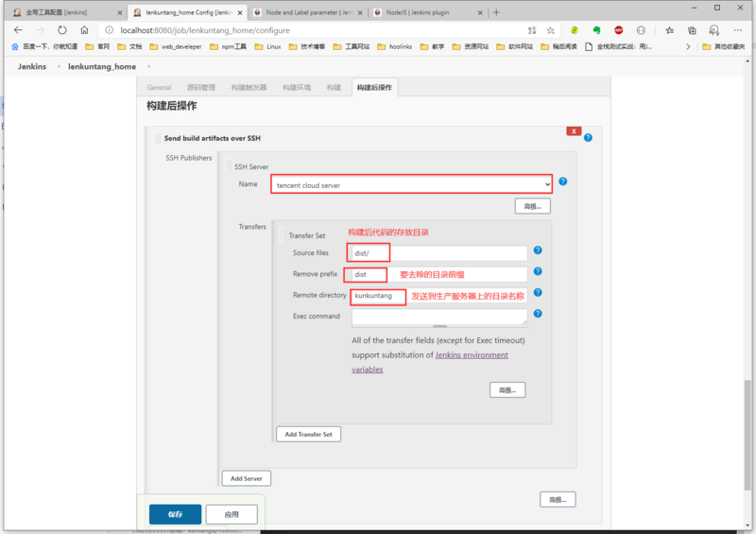The height and width of the screenshot is (534, 756).
Task: Click the page vertical scrollbar thumb
Action: pyautogui.click(x=747, y=434)
